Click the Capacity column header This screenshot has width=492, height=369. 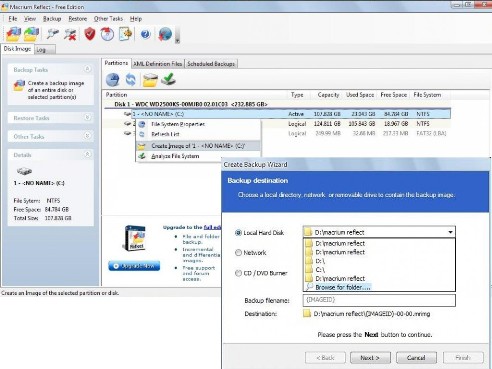(x=328, y=95)
